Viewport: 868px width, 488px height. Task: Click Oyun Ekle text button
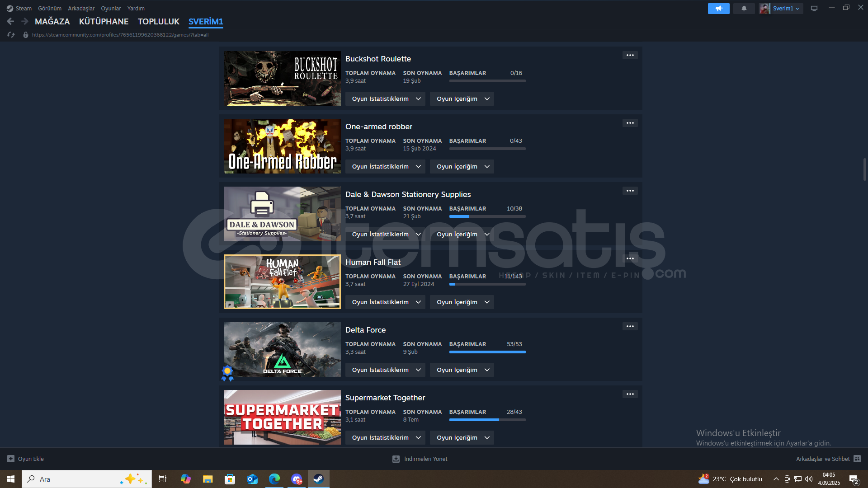pyautogui.click(x=31, y=459)
